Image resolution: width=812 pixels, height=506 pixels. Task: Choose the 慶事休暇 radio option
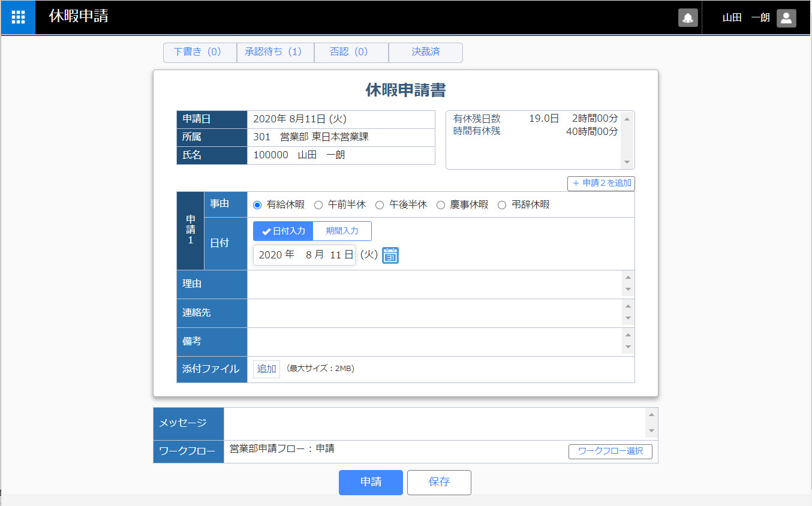pyautogui.click(x=441, y=205)
